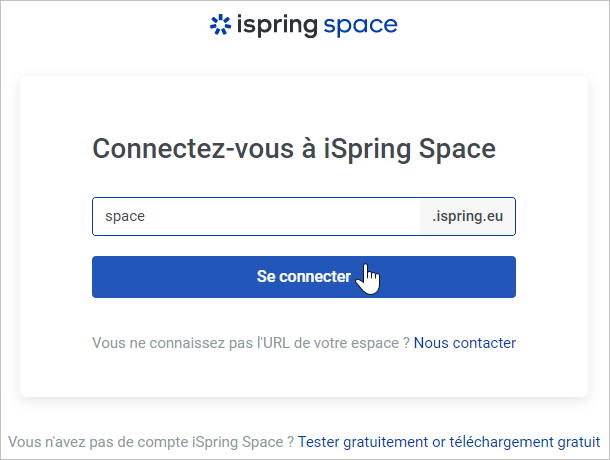610x460 pixels.
Task: Open the Nous contacter link
Action: (465, 343)
